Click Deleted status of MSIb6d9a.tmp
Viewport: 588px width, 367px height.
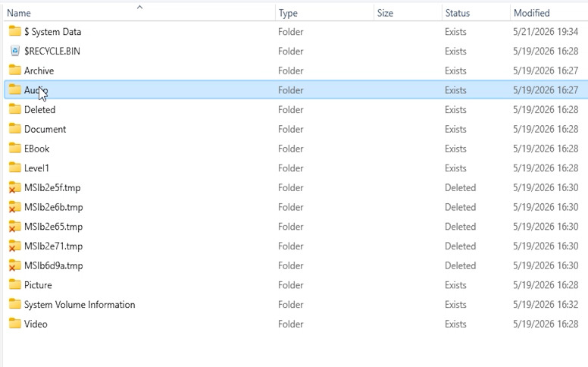coord(460,265)
